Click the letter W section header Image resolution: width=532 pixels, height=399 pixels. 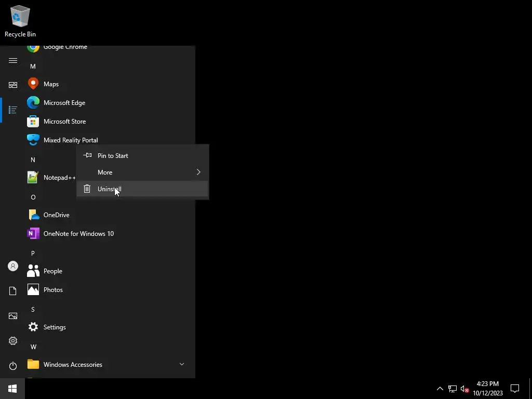33,347
